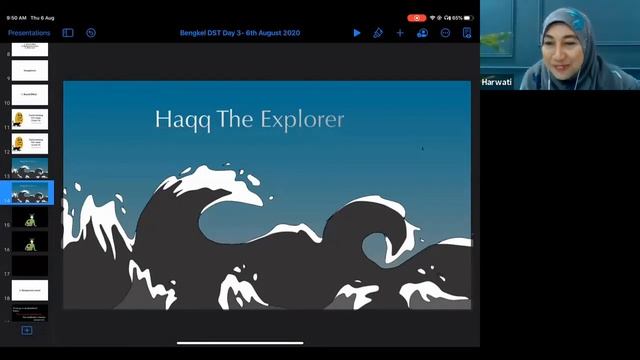Add a new slide with plus button

tap(27, 330)
